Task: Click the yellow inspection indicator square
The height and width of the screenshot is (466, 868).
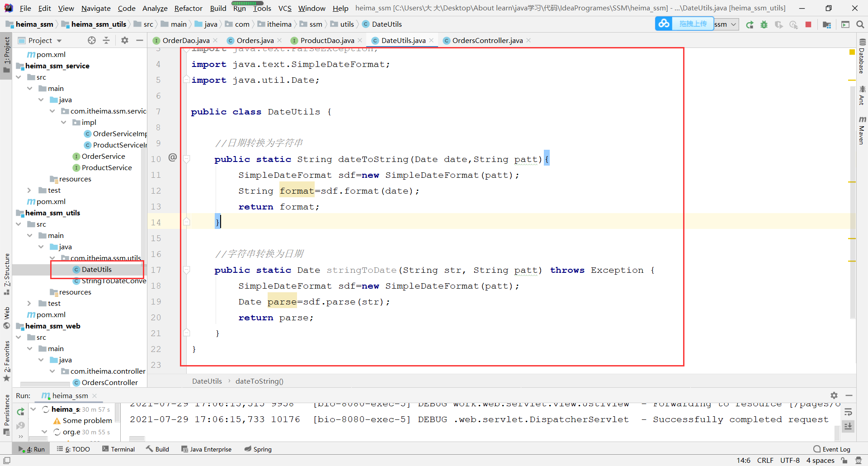Action: click(852, 52)
